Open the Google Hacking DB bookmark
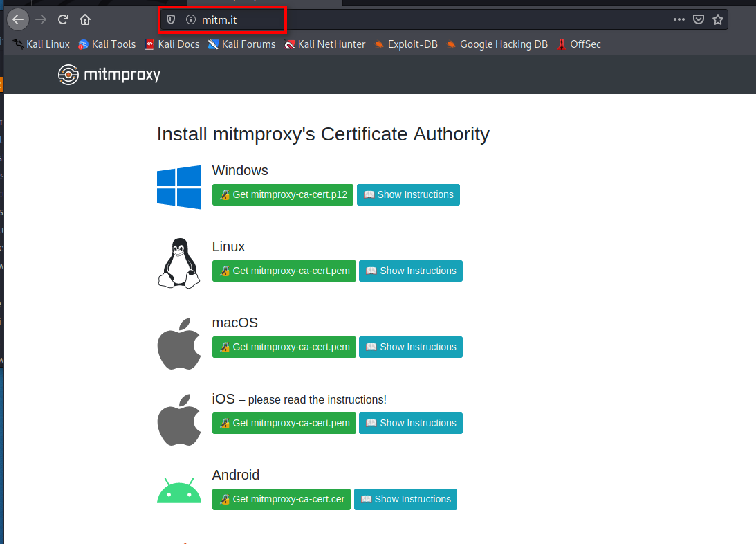Image resolution: width=756 pixels, height=544 pixels. pos(497,44)
